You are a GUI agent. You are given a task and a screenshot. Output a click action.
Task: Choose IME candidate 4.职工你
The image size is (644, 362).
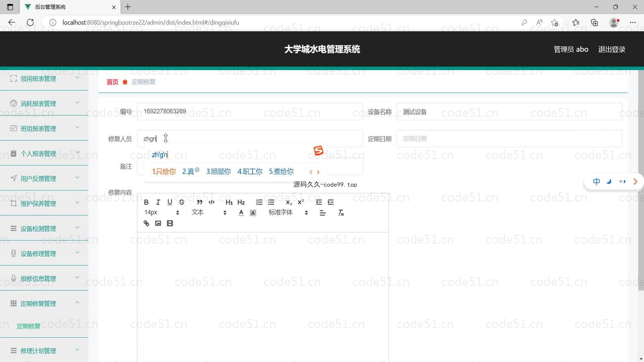click(250, 172)
